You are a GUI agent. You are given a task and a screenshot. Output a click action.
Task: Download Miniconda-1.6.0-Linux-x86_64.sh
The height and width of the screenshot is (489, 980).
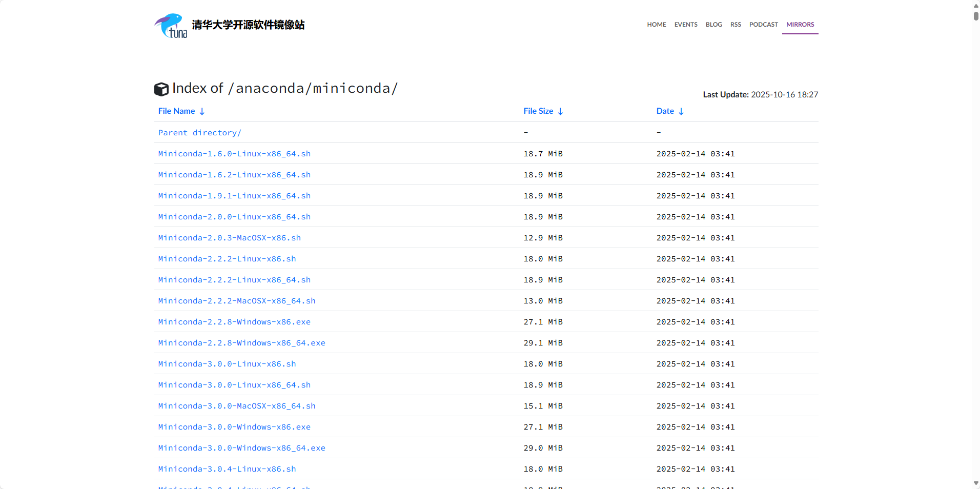tap(234, 153)
